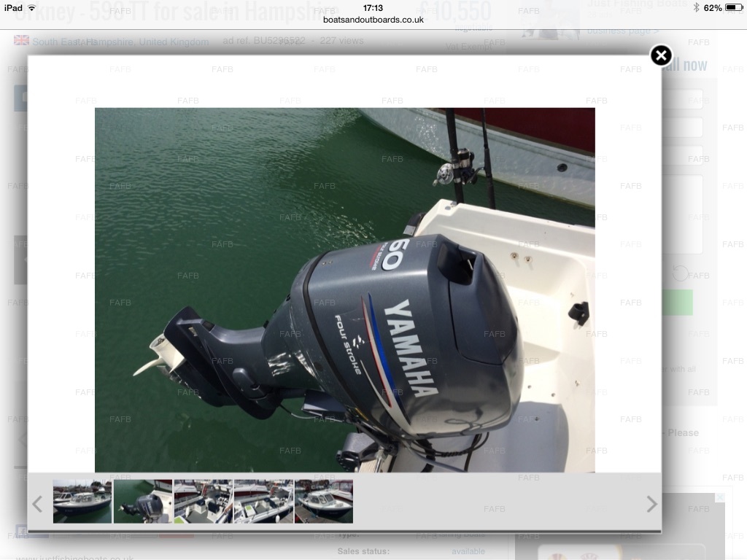Tap the Bluetooth icon in the status bar
747x560 pixels.
pyautogui.click(x=696, y=7)
